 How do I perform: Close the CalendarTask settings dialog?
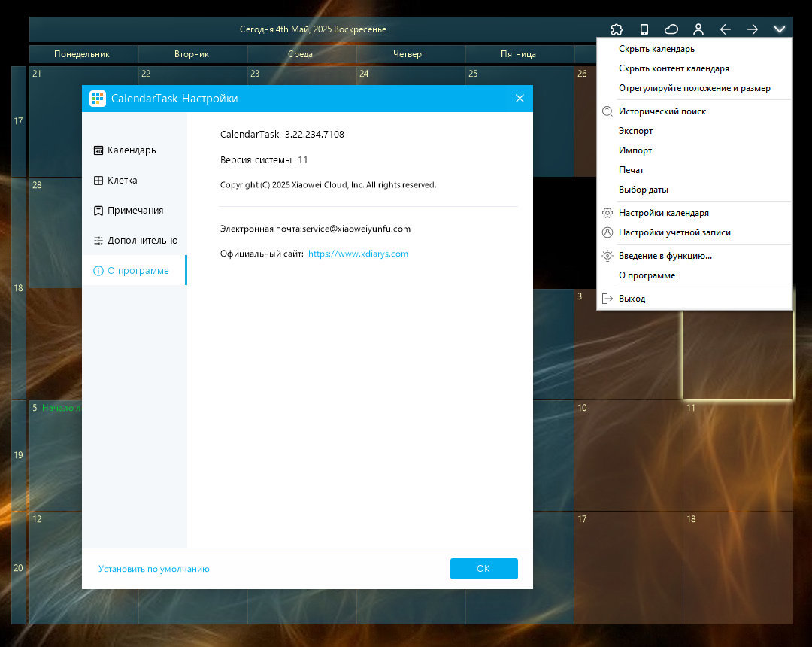coord(520,99)
